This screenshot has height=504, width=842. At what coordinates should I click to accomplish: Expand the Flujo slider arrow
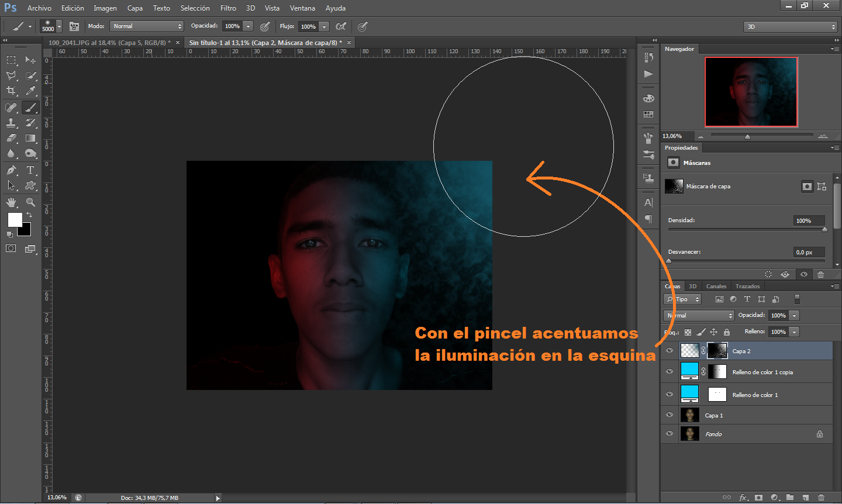pos(325,26)
